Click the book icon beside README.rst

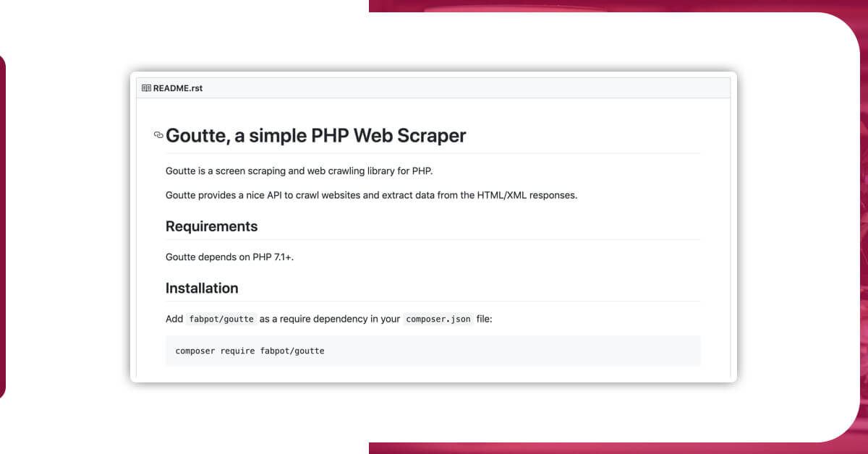(146, 88)
